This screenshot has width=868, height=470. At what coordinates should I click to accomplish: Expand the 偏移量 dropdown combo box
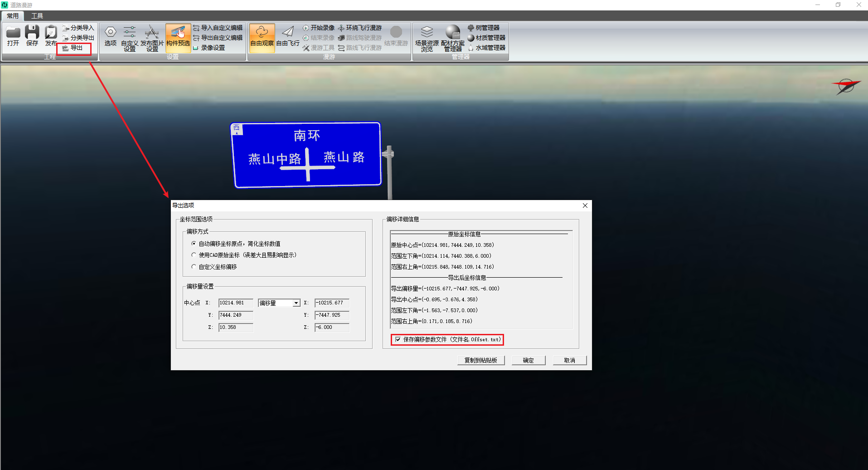coord(296,303)
